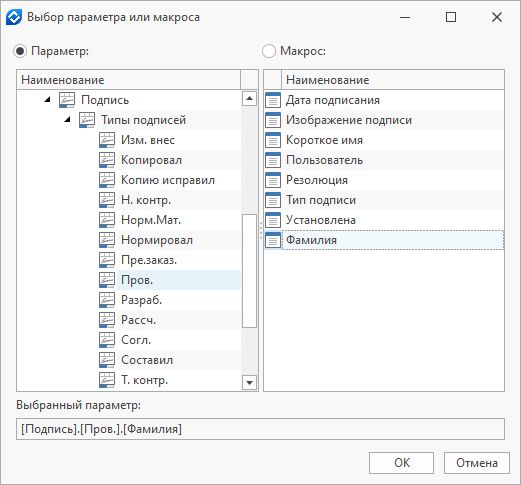The height and width of the screenshot is (485, 521).
Task: Click the signature icon beside Разраб.
Action: [x=107, y=300]
